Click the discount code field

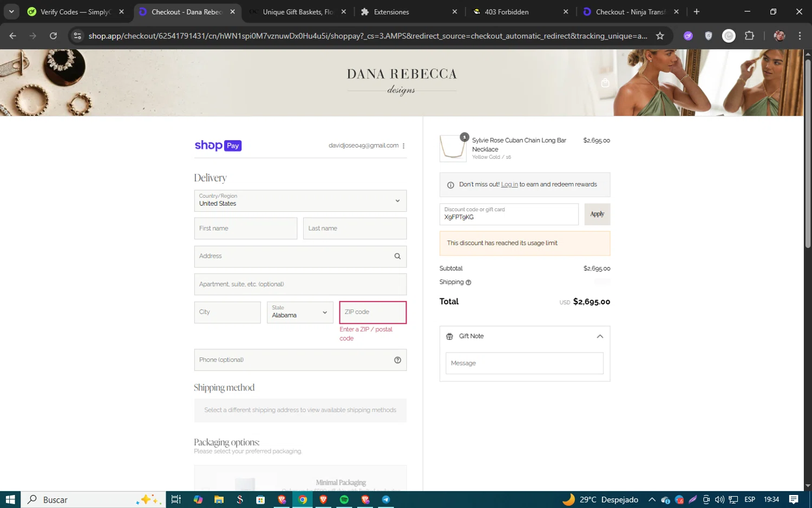click(x=509, y=214)
